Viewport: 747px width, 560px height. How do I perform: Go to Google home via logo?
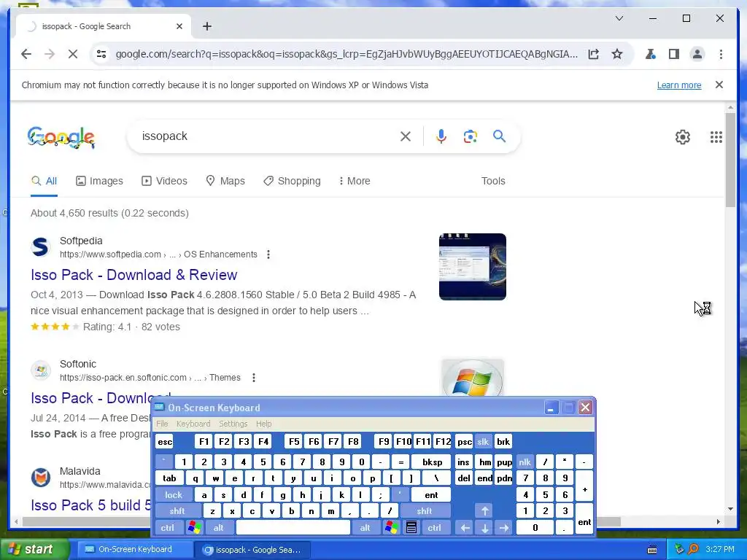(61, 137)
